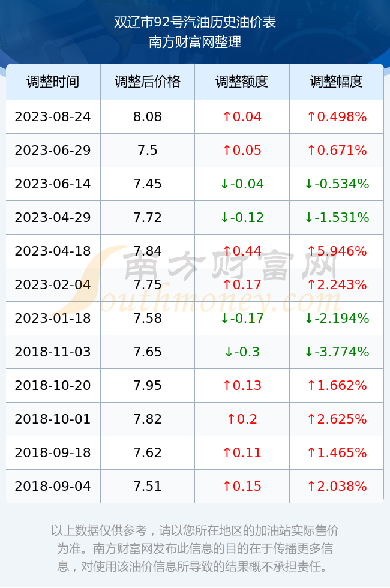Click the ↑5.946% percentage cell
Image resolution: width=390 pixels, height=588 pixels.
pyautogui.click(x=337, y=251)
